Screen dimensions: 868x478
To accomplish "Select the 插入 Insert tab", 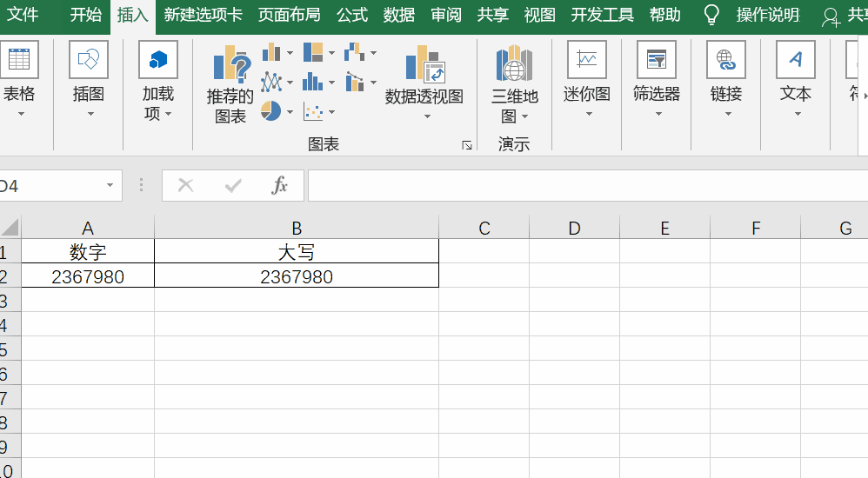I will pos(133,15).
